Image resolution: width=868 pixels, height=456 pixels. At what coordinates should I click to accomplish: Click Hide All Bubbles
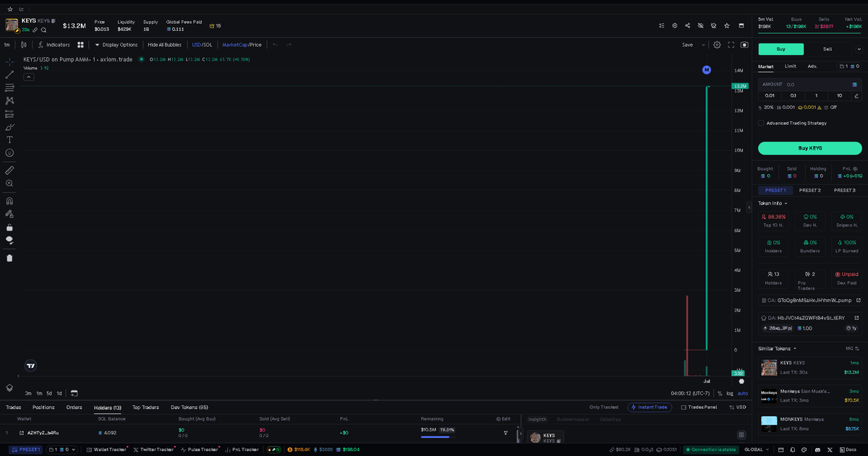click(x=165, y=45)
